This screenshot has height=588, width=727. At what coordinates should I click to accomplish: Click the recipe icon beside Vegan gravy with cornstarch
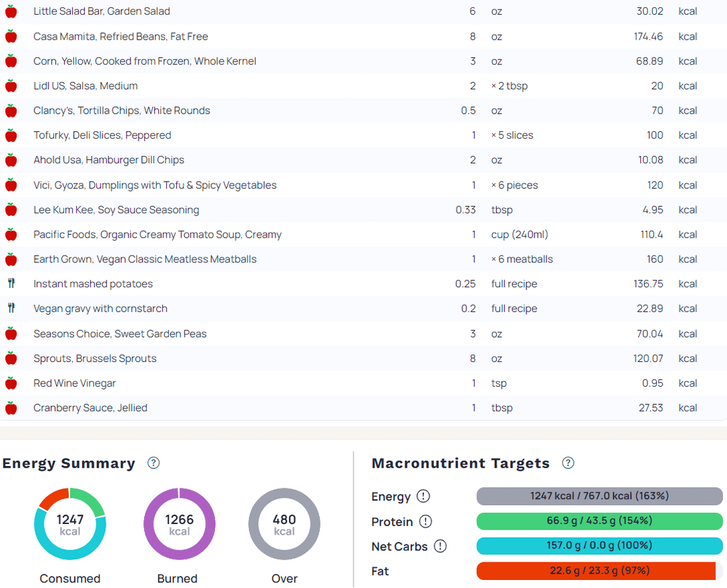click(x=11, y=309)
